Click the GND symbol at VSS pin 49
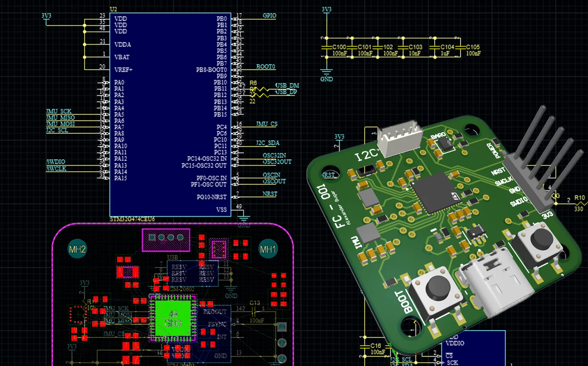The height and width of the screenshot is (366, 588). coord(244,221)
